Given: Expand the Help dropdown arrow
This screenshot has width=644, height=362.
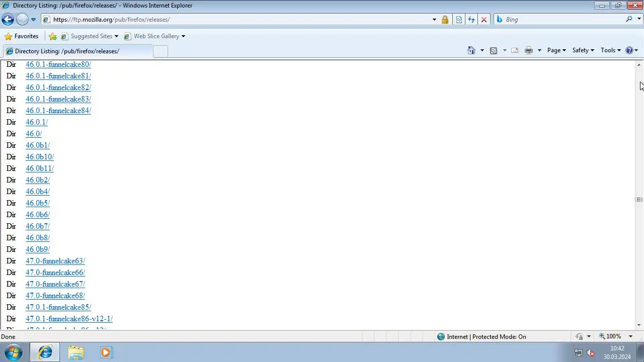Looking at the screenshot, I should click(x=636, y=50).
